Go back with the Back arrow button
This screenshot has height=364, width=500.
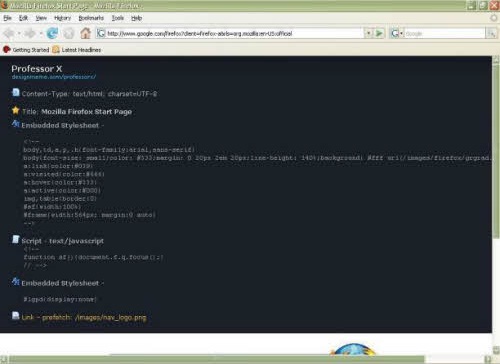coord(9,33)
